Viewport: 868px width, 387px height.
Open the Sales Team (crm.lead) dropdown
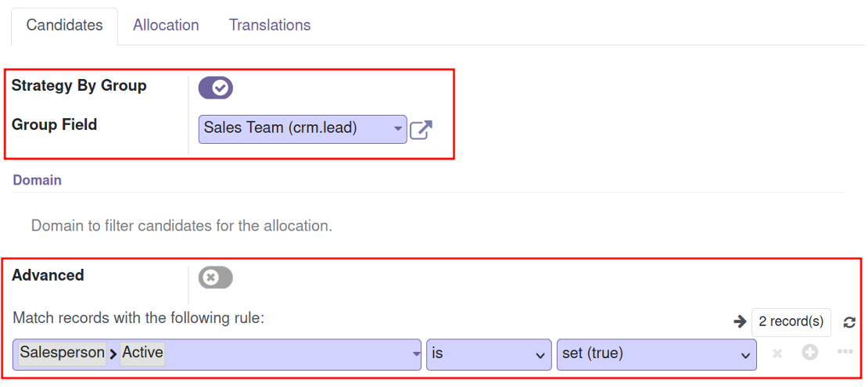click(303, 129)
